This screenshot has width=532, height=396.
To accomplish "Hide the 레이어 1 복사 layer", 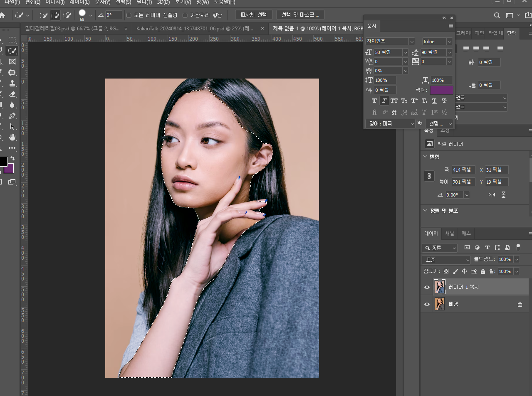I will 427,287.
